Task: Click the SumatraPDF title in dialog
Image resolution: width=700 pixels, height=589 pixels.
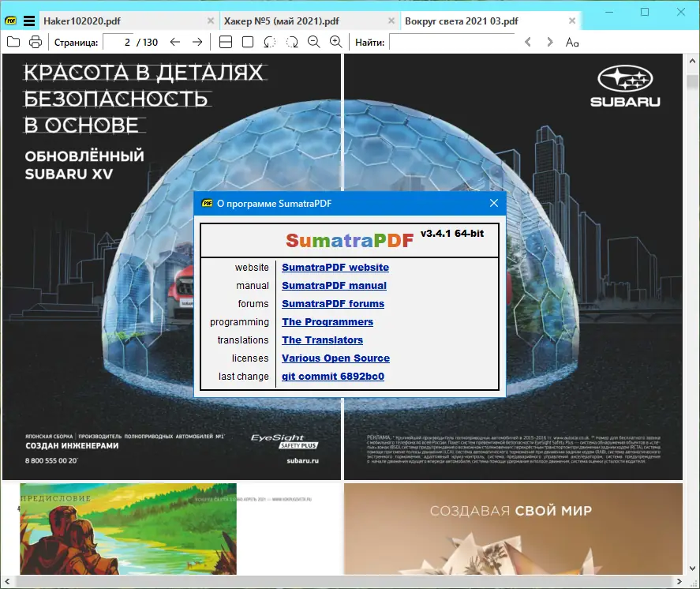Action: pyautogui.click(x=350, y=240)
